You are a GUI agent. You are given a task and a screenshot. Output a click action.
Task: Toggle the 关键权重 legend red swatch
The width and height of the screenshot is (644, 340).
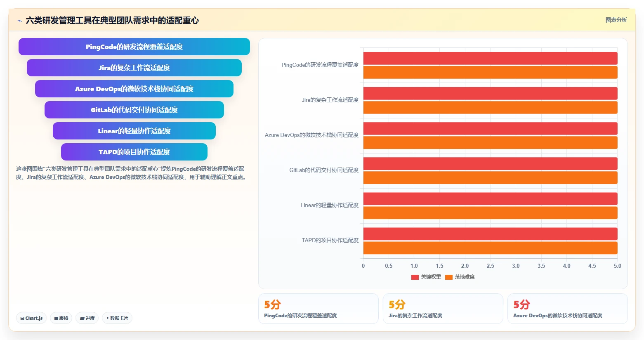[x=415, y=277]
